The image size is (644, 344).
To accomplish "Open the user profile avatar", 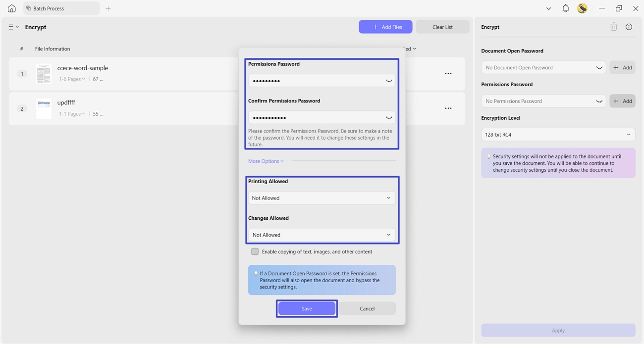I will click(x=583, y=8).
